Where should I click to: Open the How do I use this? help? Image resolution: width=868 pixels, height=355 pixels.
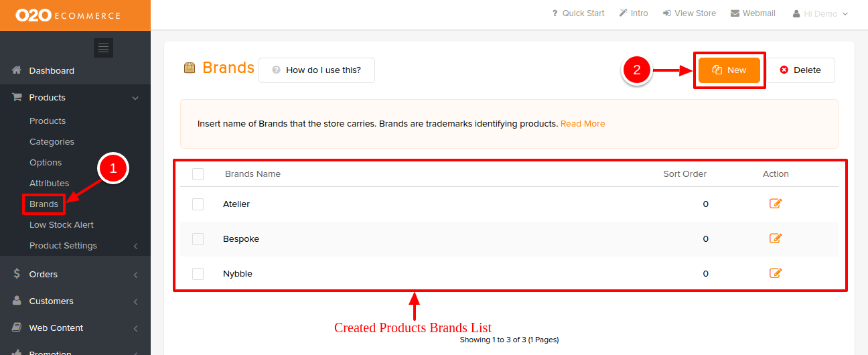[x=317, y=70]
